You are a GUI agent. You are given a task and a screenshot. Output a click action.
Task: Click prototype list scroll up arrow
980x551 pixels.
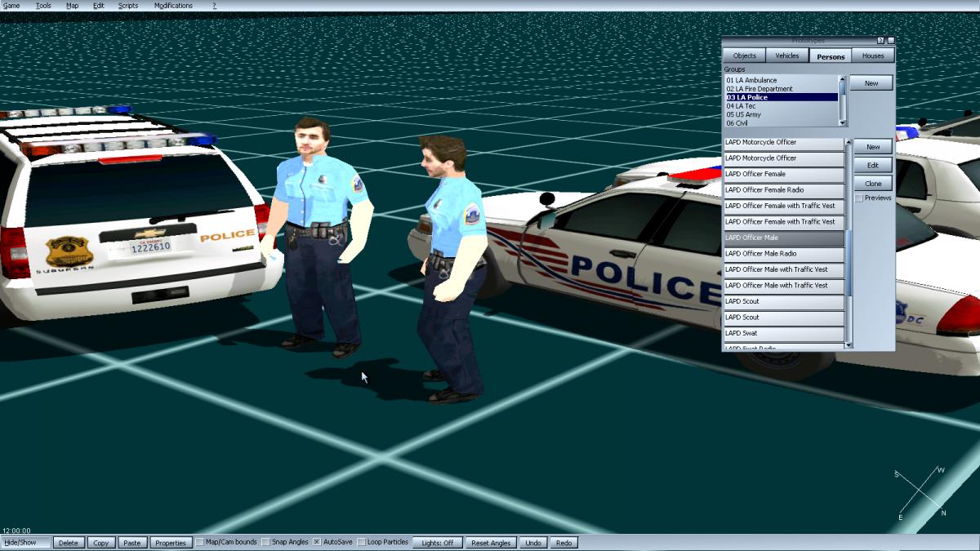point(849,142)
